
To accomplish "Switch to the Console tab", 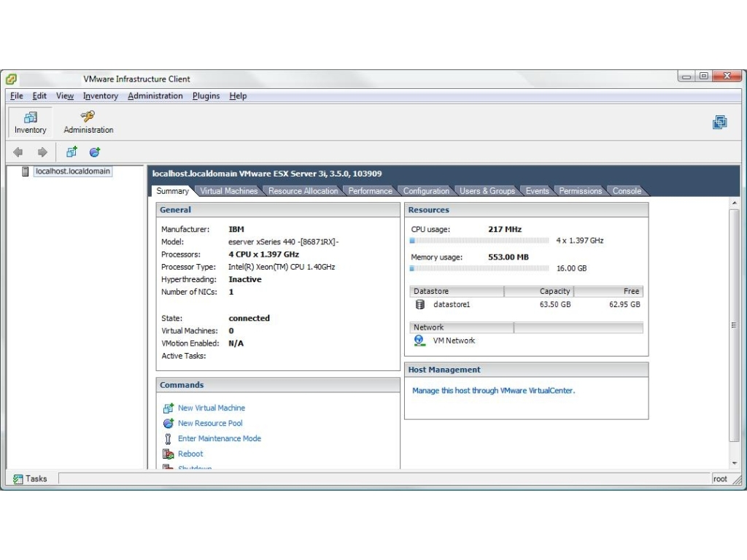I will tap(627, 191).
